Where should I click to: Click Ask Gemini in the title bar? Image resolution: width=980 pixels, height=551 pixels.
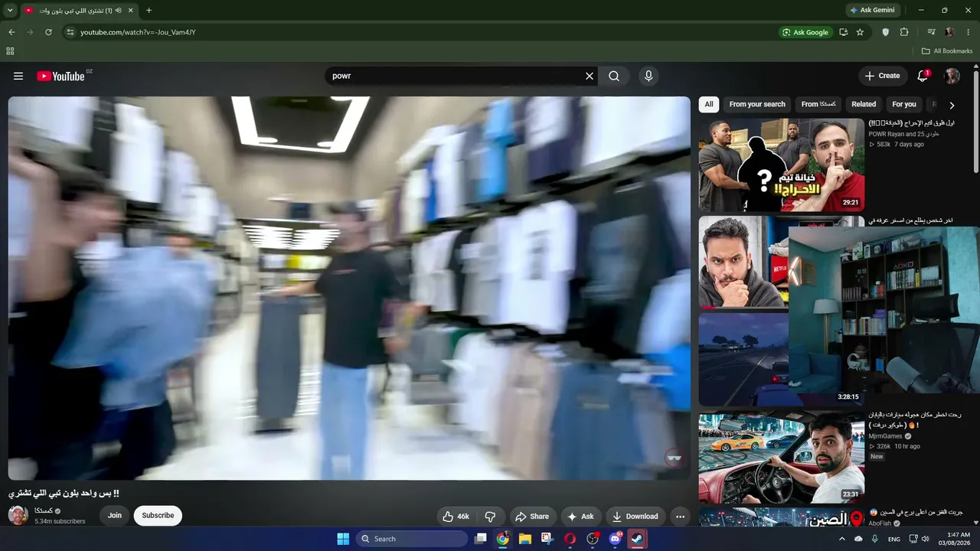[871, 11]
